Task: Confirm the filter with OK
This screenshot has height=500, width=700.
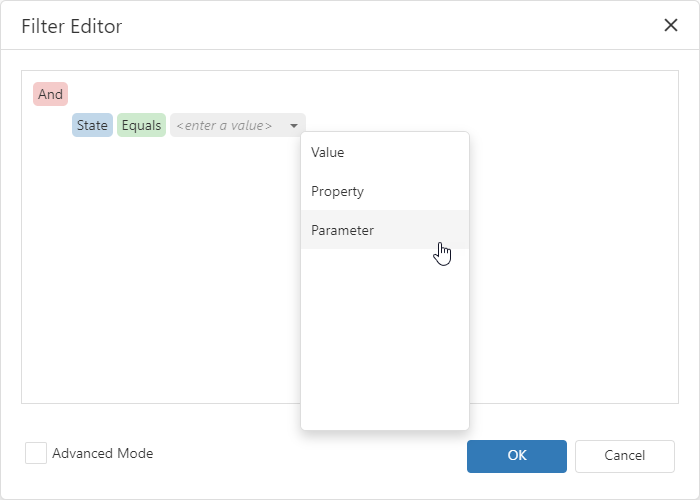Action: point(517,456)
